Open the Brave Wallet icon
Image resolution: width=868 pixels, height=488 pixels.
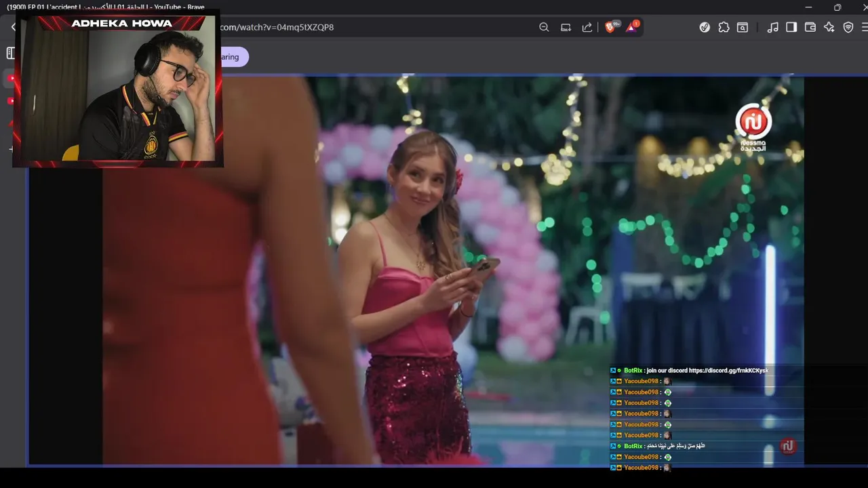(x=810, y=27)
